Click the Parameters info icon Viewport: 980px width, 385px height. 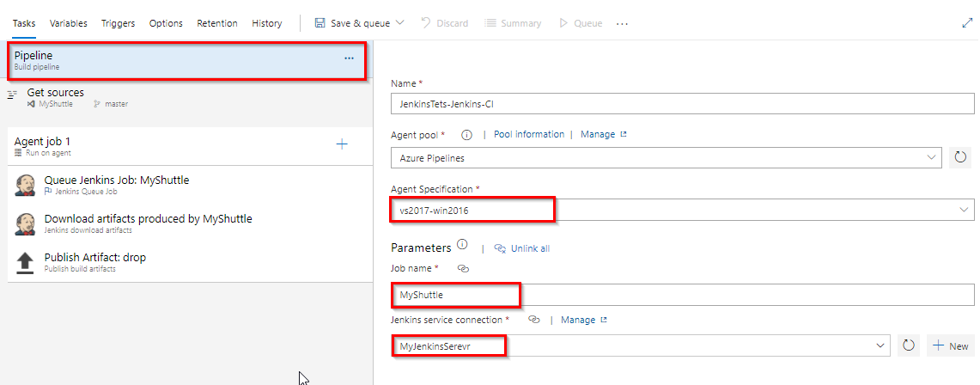pos(462,244)
